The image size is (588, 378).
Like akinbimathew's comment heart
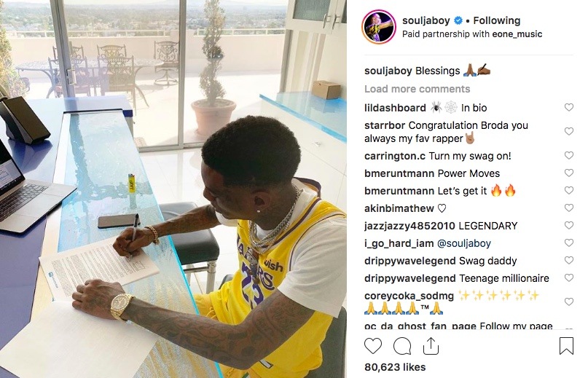pos(569,208)
